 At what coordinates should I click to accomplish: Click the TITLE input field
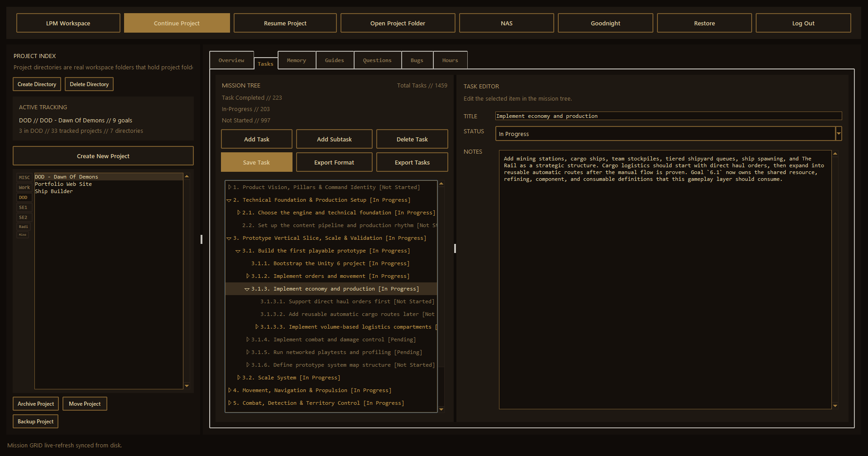click(668, 116)
